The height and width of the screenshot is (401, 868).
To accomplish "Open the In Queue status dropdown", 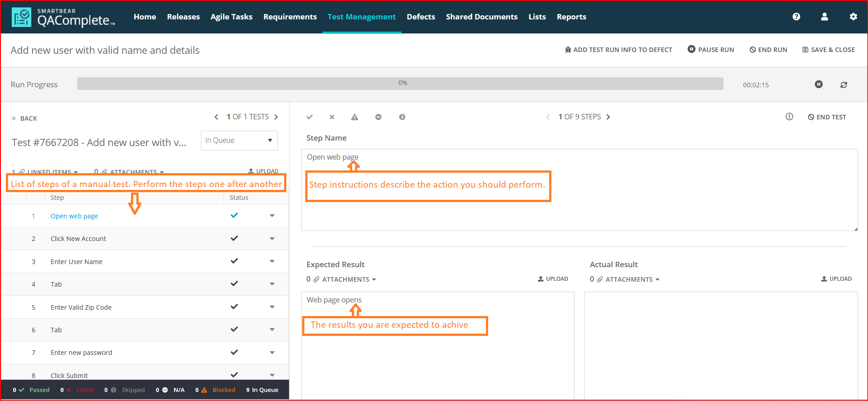I will (239, 141).
